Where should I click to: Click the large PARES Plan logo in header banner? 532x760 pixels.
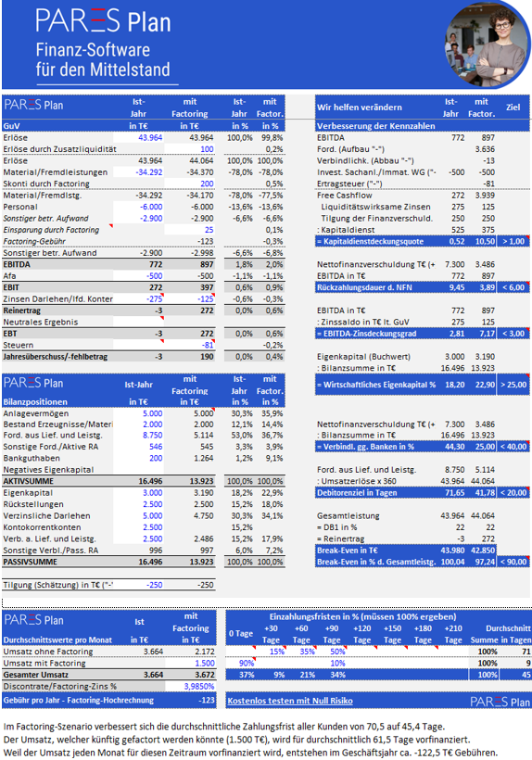(103, 20)
